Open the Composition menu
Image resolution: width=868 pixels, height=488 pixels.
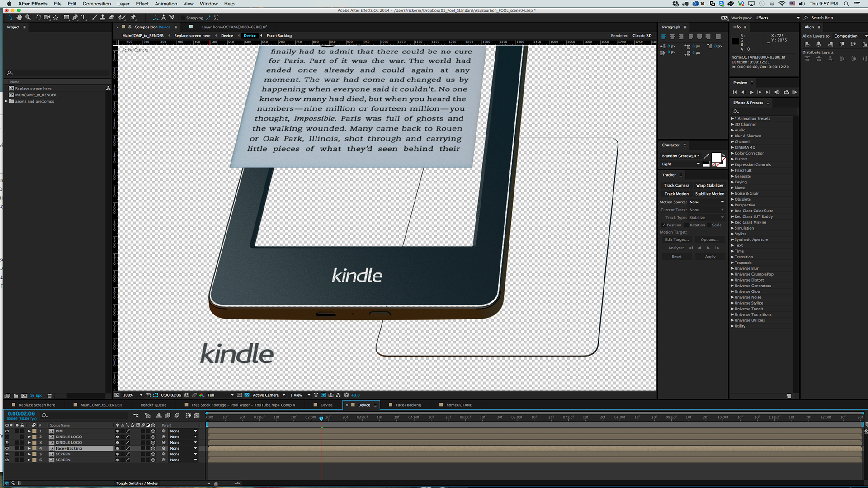point(96,4)
